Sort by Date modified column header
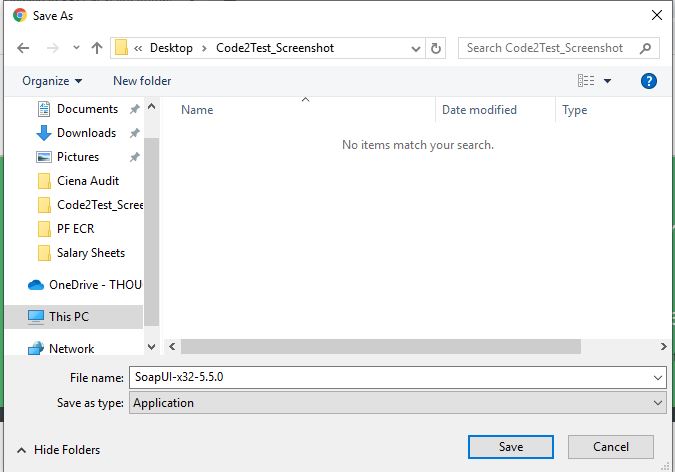Screen dimensions: 675x472 coord(479,110)
